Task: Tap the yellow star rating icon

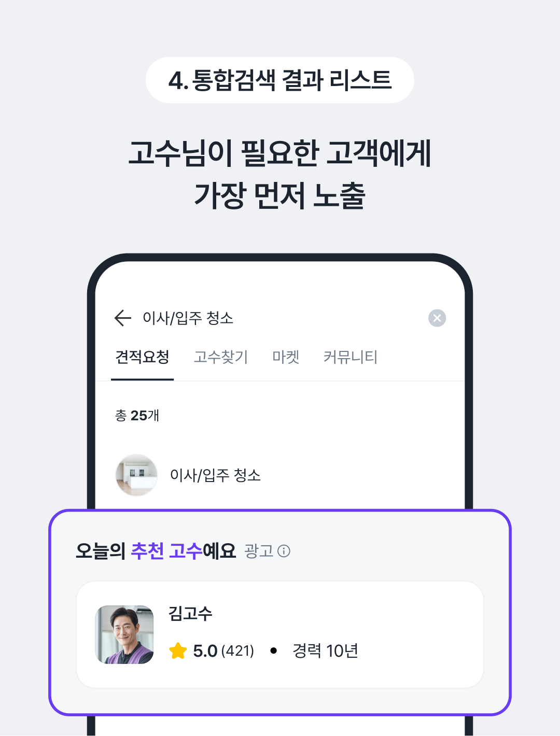Action: tap(178, 650)
